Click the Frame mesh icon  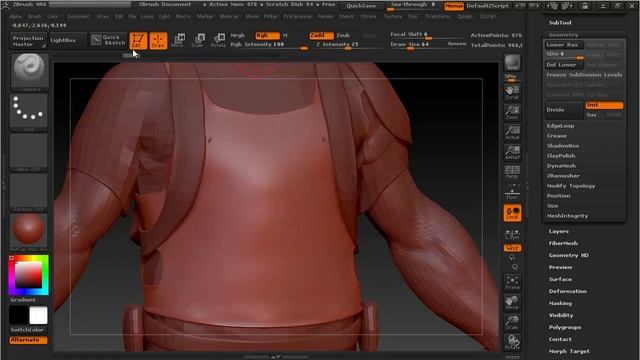coord(512,283)
